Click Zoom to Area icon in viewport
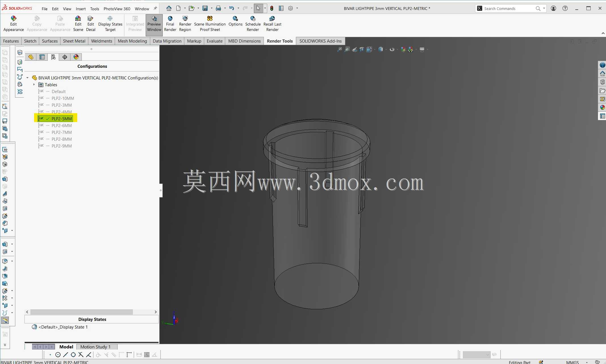This screenshot has width=606, height=364. (x=347, y=49)
